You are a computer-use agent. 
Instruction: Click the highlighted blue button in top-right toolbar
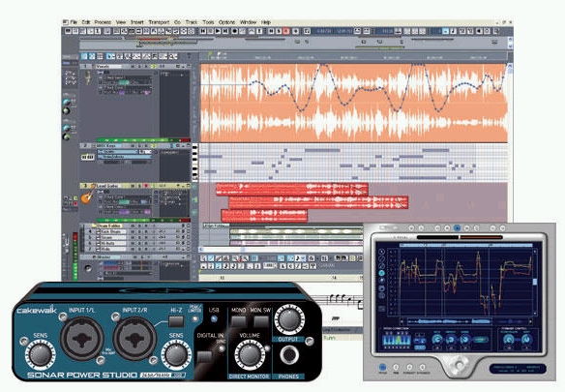tap(445, 31)
